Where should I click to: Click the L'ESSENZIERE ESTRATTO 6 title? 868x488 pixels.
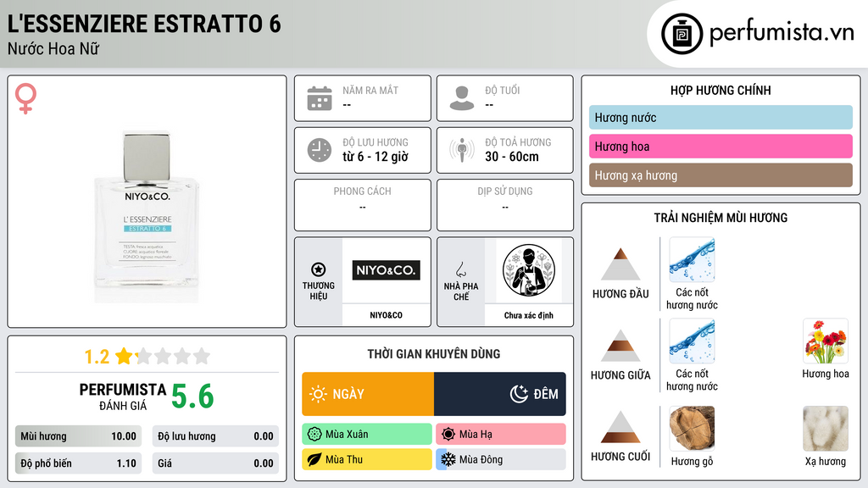(144, 24)
